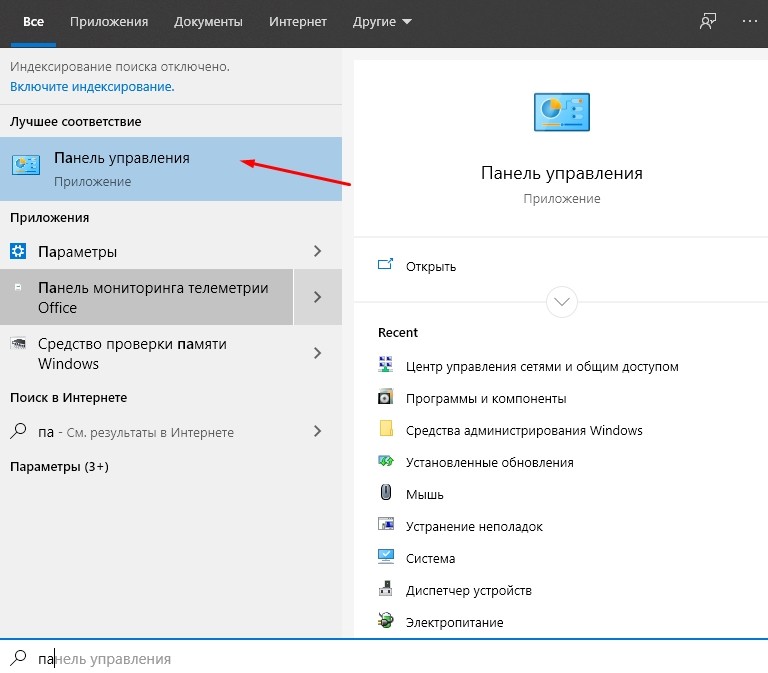Image resolution: width=768 pixels, height=673 pixels.
Task: Open Диспетчер устройств recent item
Action: click(x=468, y=591)
